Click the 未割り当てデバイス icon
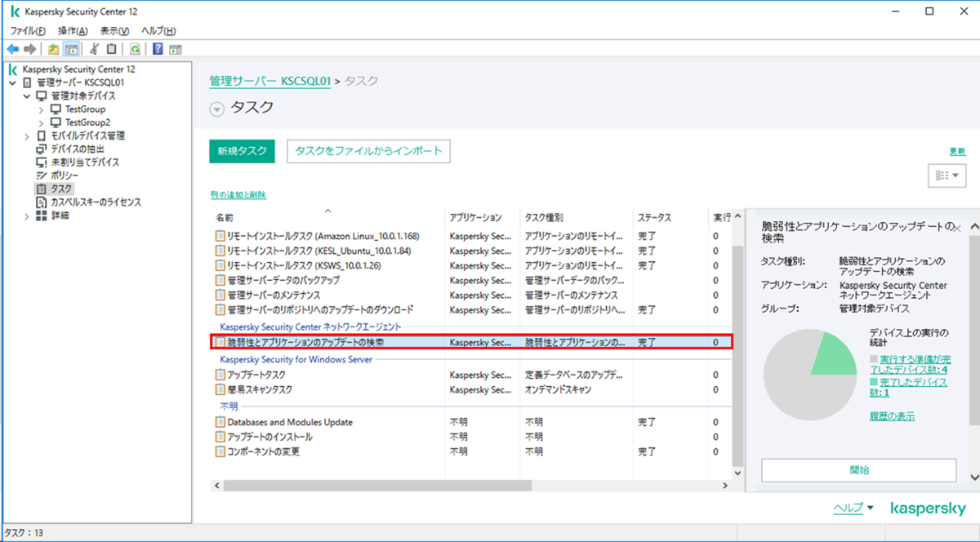Screen dimensions: 980x542 coord(42,162)
